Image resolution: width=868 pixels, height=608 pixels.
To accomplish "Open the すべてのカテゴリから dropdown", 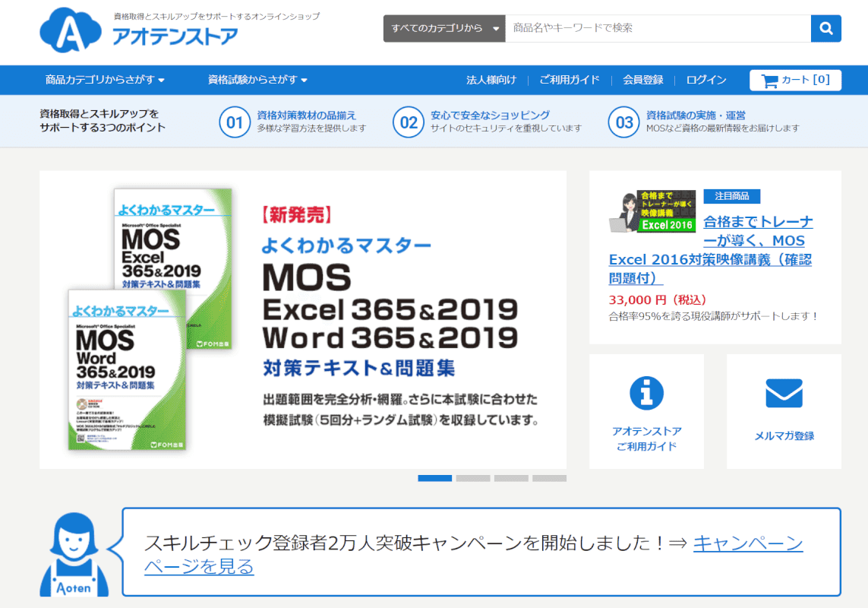I will [x=444, y=28].
